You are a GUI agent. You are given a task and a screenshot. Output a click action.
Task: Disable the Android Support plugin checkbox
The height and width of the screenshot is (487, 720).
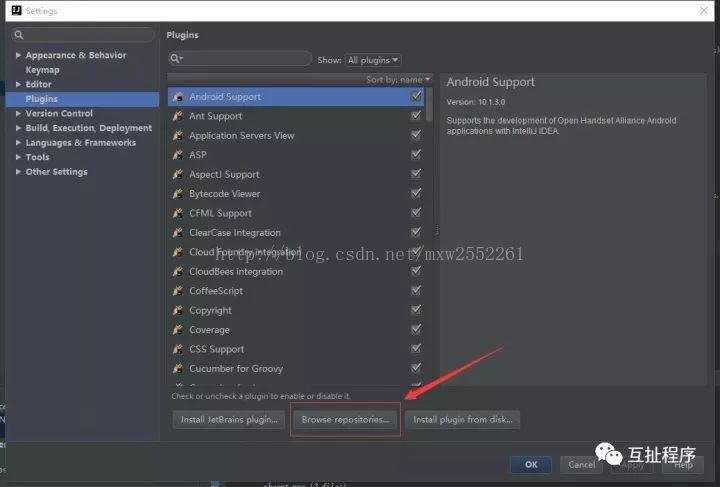[416, 96]
